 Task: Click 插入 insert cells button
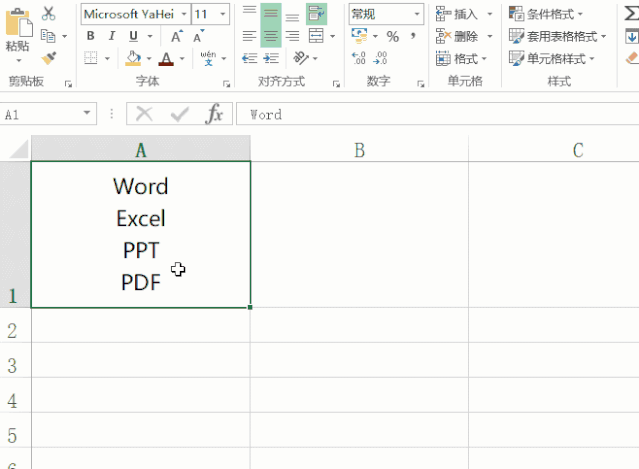(456, 14)
